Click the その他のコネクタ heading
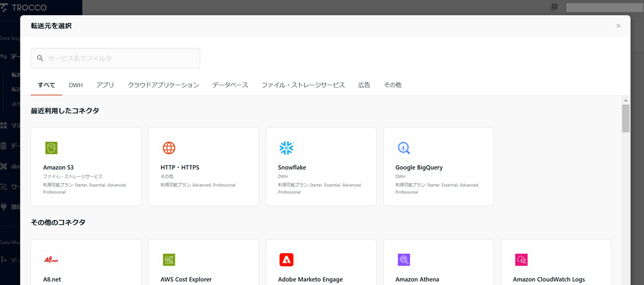 tap(58, 222)
